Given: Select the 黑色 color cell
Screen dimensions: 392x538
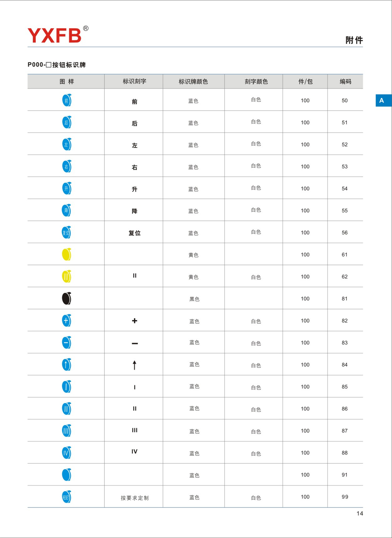Looking at the screenshot, I should point(194,299).
